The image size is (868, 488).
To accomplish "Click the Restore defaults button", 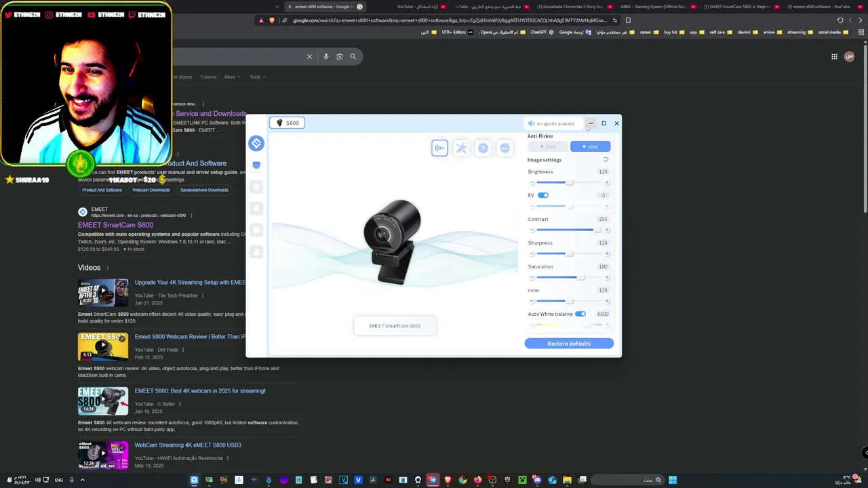I will click(x=569, y=344).
